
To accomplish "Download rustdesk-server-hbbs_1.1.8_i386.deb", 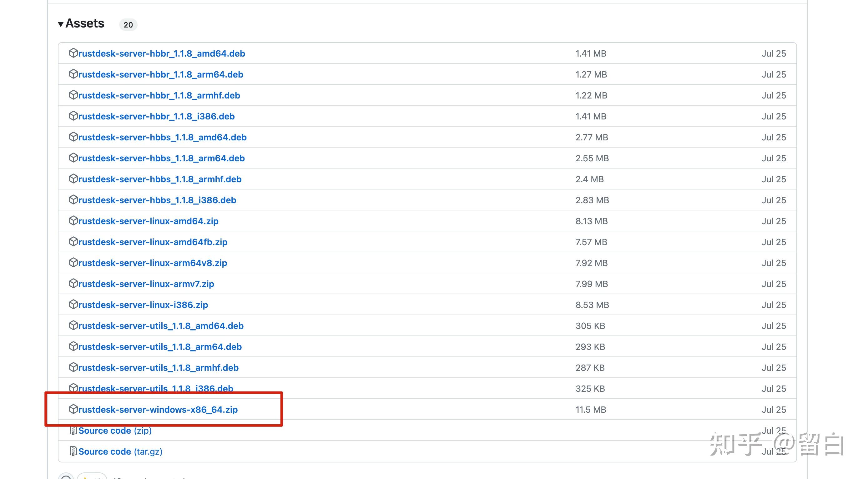I will pyautogui.click(x=157, y=200).
